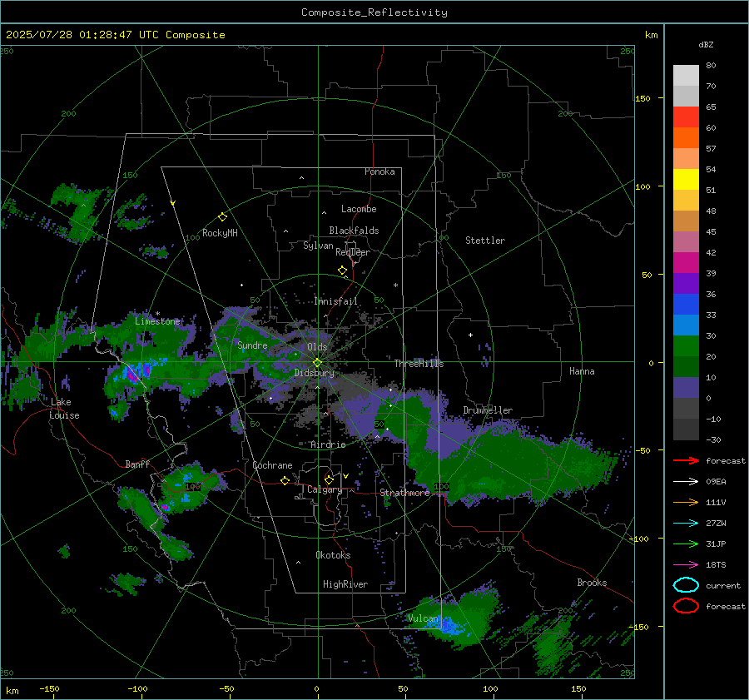Click the yellow radar site marker at Olds
Screen dimensions: 749x700
(x=317, y=363)
